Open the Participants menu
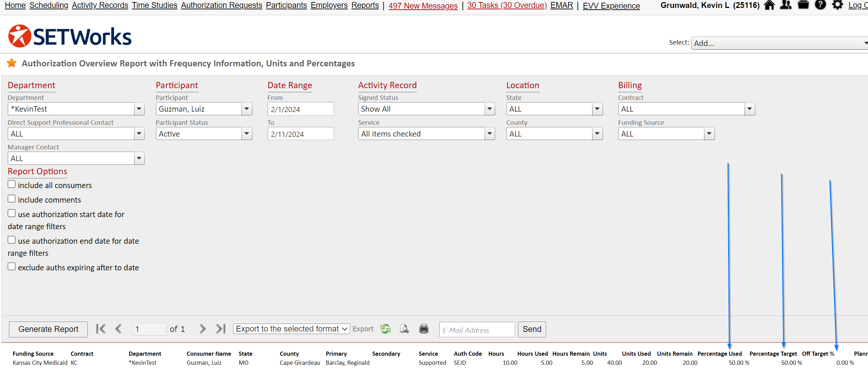Image resolution: width=868 pixels, height=372 pixels. (286, 5)
